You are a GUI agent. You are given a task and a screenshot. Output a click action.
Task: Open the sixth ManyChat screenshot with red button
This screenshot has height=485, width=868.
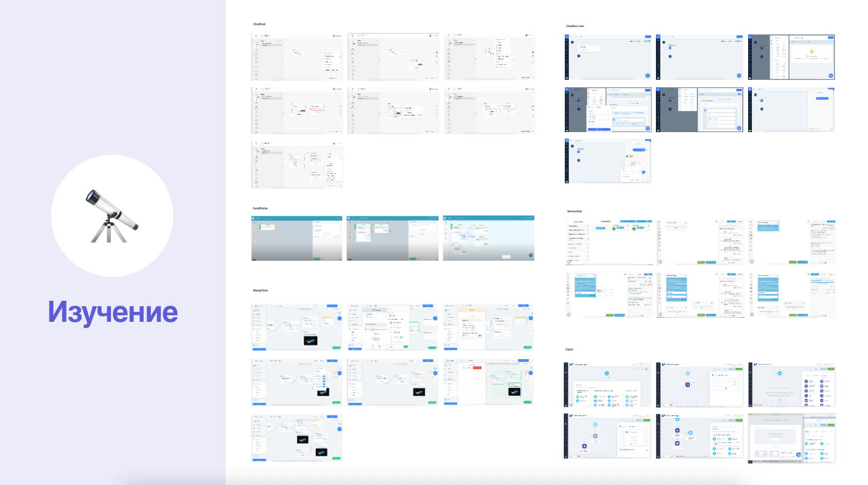488,382
